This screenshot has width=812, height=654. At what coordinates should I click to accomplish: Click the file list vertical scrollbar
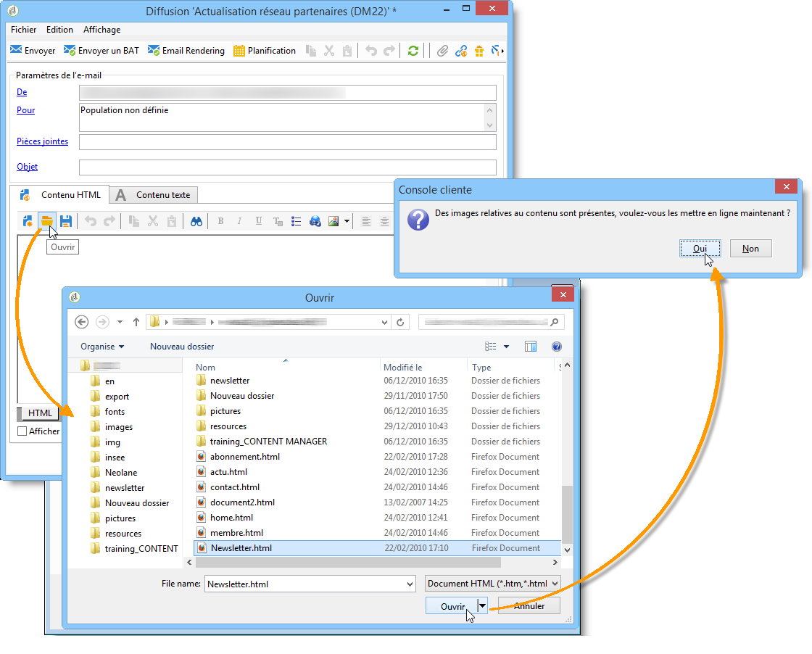[x=568, y=513]
